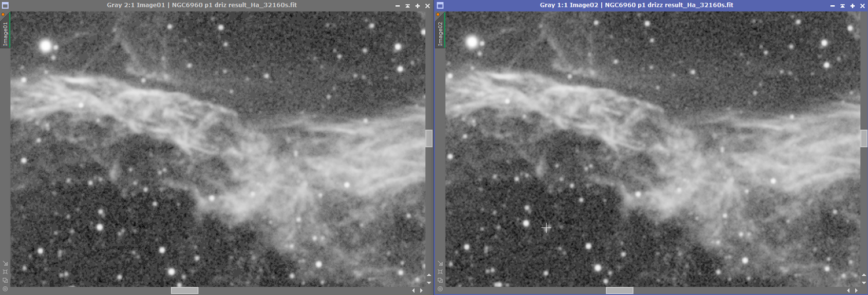Click the scroll-down arrow in the Image02 window
The image size is (868, 295).
pos(864,282)
